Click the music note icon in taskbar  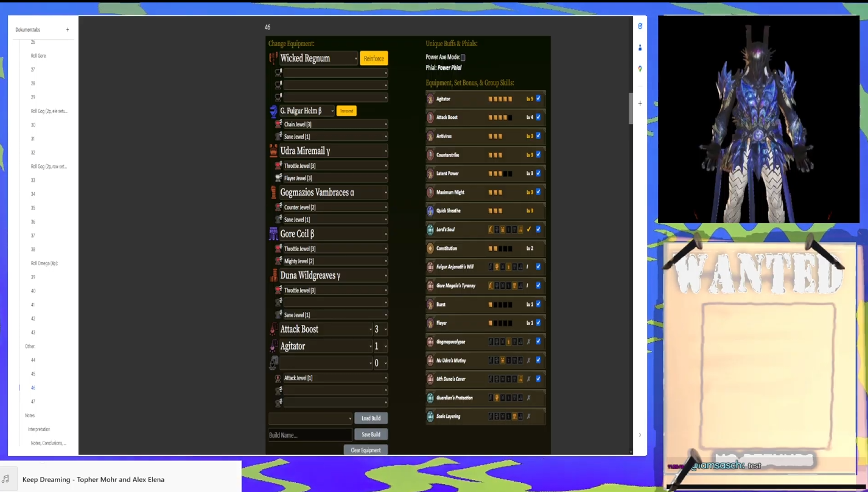click(x=5, y=479)
